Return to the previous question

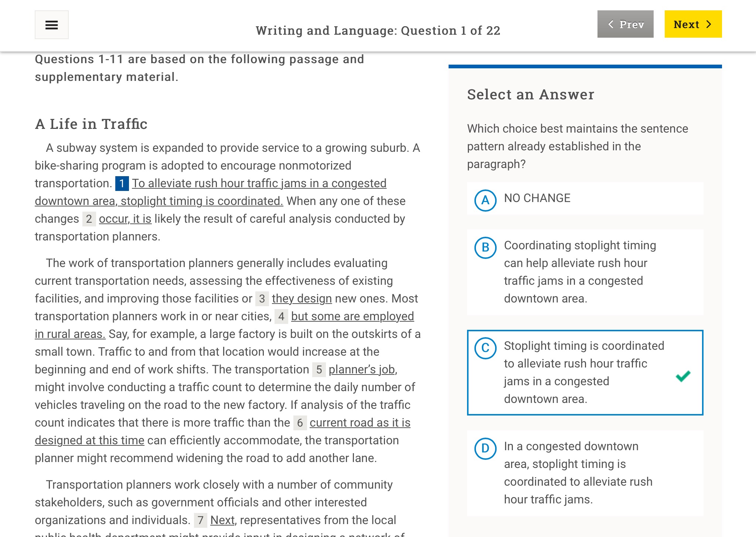[x=625, y=24]
